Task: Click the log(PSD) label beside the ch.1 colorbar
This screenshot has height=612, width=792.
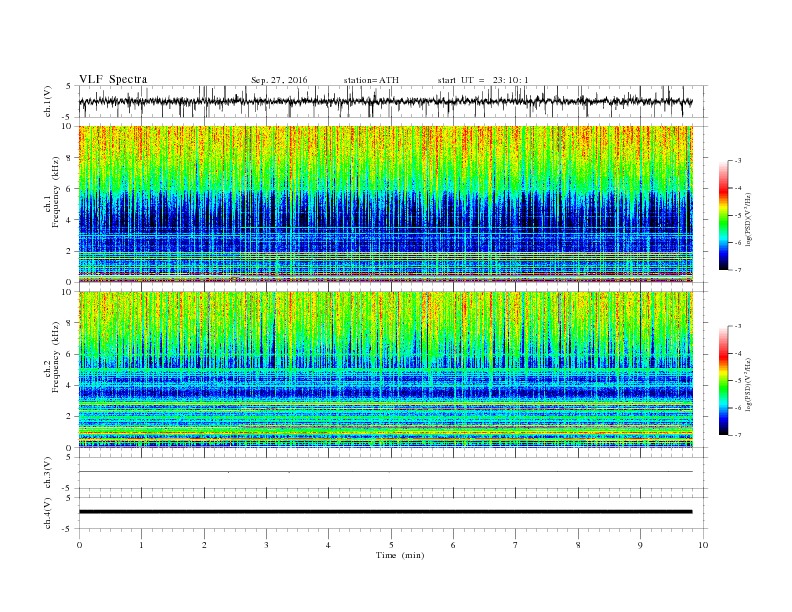Action: (x=748, y=219)
